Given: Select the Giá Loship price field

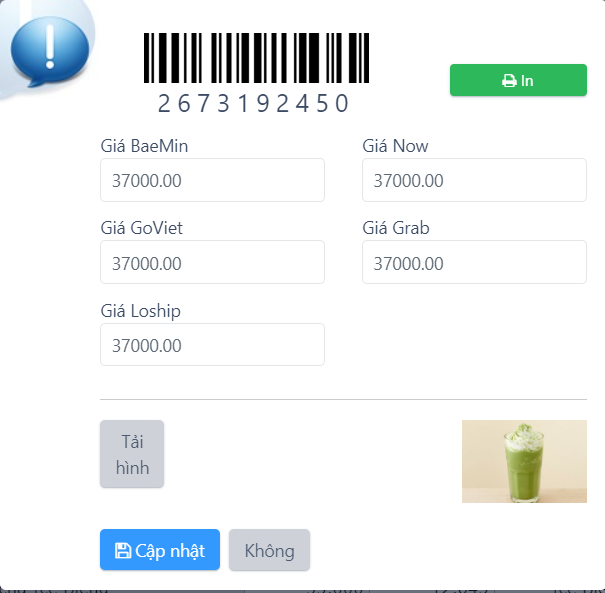Looking at the screenshot, I should 212,345.
